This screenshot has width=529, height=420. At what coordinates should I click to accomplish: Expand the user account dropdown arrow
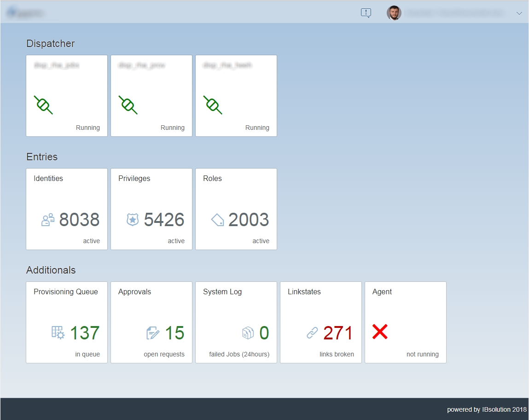(x=519, y=13)
